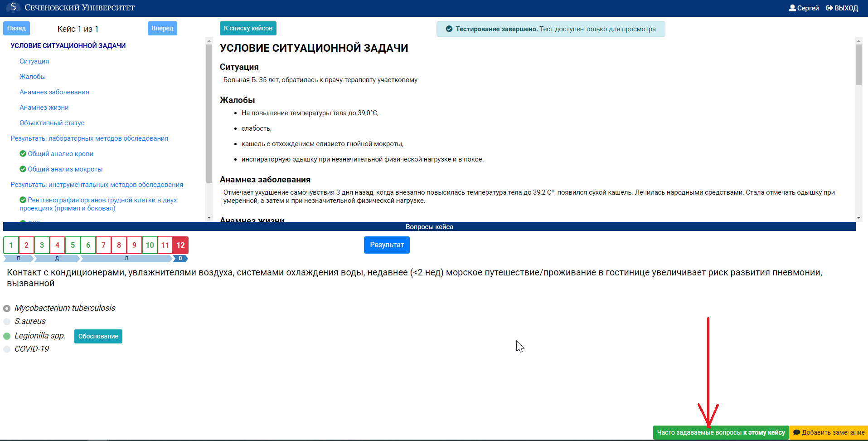Viewport: 868px width, 441px height.
Task: Click the user profile icon for Сергей
Action: (792, 8)
